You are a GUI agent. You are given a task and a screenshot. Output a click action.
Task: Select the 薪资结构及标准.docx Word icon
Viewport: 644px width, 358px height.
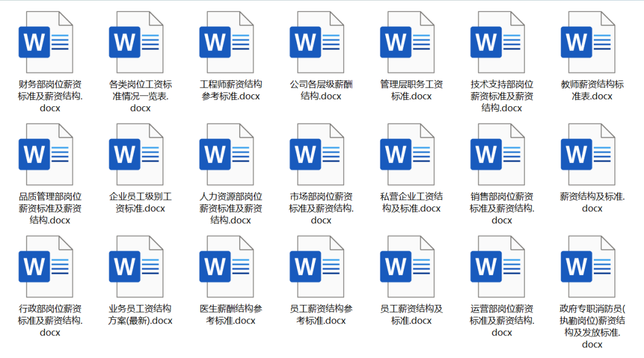[x=588, y=155]
